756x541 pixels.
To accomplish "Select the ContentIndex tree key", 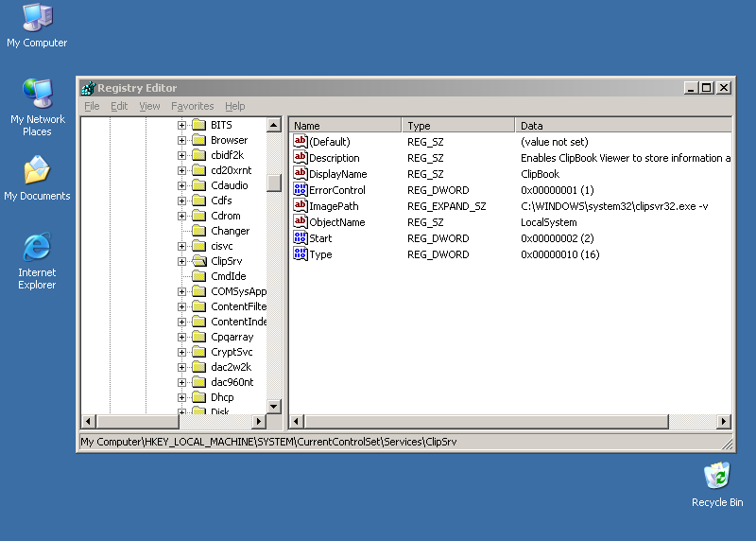I will coord(239,322).
